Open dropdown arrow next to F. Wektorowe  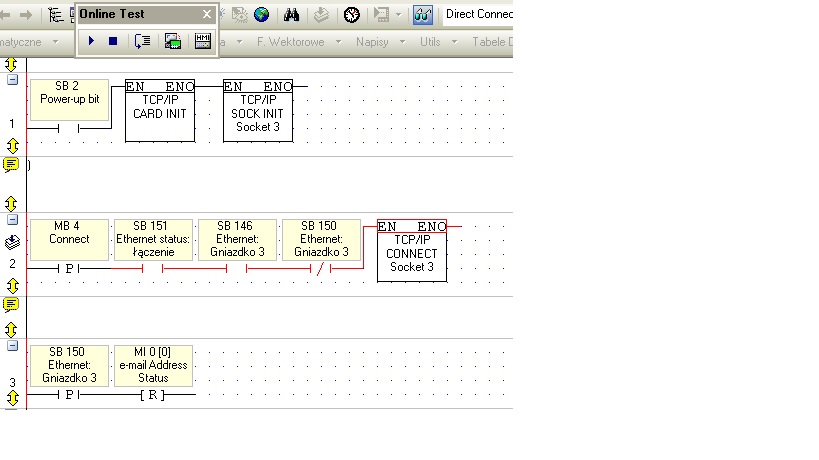[x=338, y=42]
